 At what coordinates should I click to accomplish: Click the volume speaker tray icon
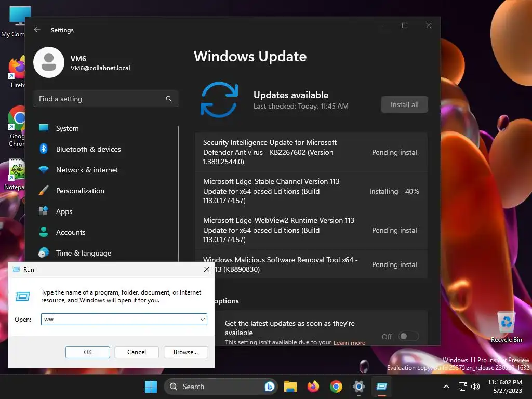(475, 387)
